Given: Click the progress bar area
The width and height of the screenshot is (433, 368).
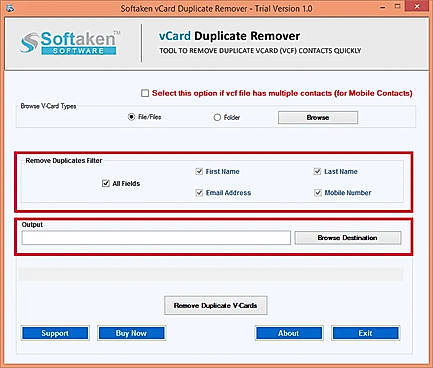Looking at the screenshot, I should coord(212,274).
